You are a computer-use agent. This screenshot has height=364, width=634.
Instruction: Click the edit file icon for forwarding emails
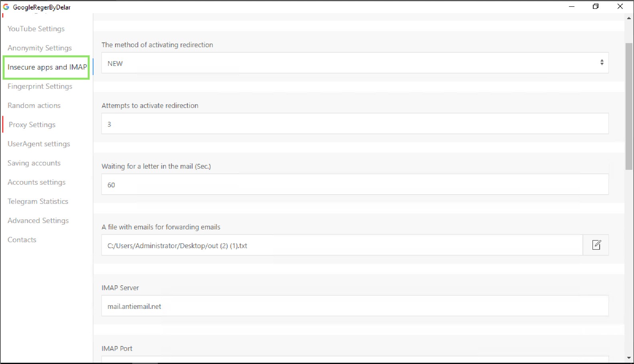(596, 245)
